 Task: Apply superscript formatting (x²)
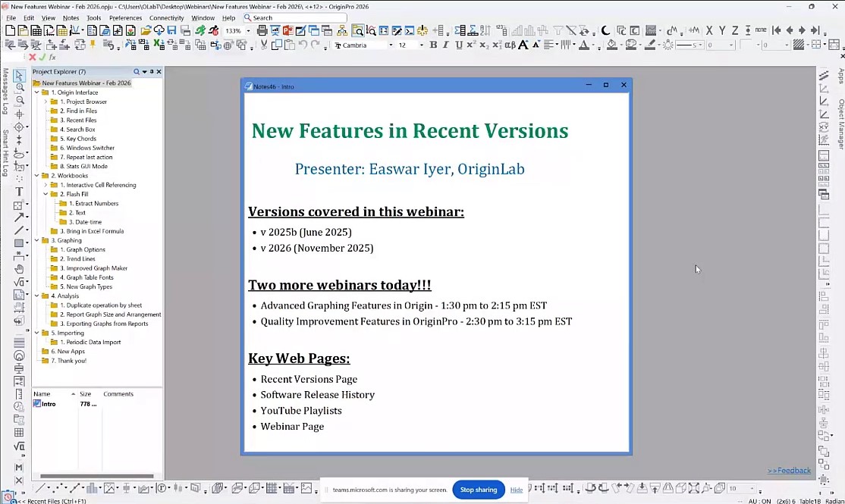tap(471, 45)
